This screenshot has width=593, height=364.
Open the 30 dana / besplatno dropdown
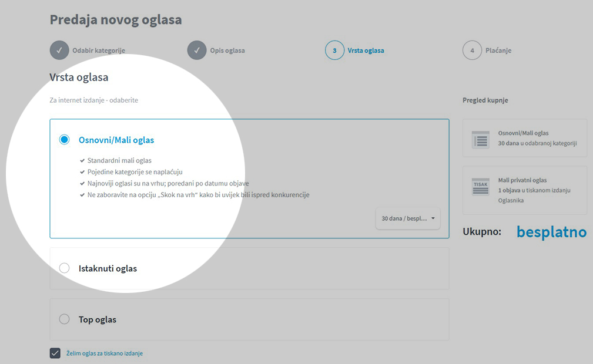[408, 218]
